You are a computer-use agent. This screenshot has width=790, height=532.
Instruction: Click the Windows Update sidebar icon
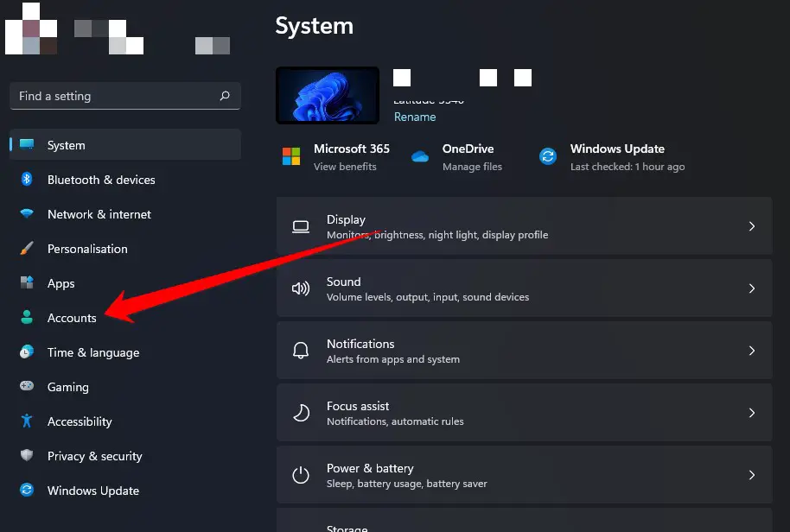pos(27,490)
